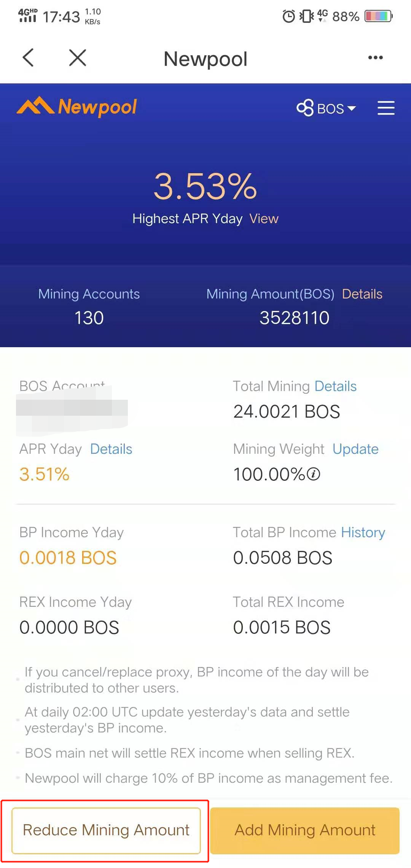Open Mining Amount(BOS) Details link
Image resolution: width=411 pixels, height=868 pixels.
pos(362,294)
